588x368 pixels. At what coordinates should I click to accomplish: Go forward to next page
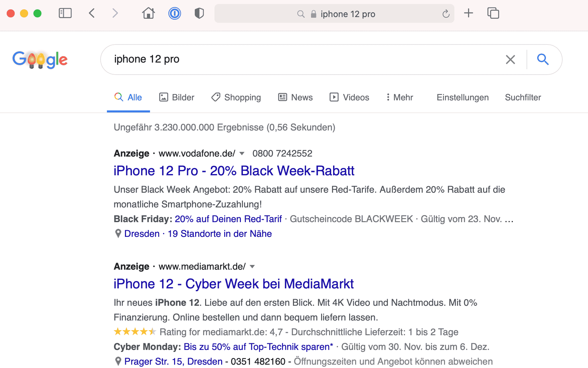[115, 13]
